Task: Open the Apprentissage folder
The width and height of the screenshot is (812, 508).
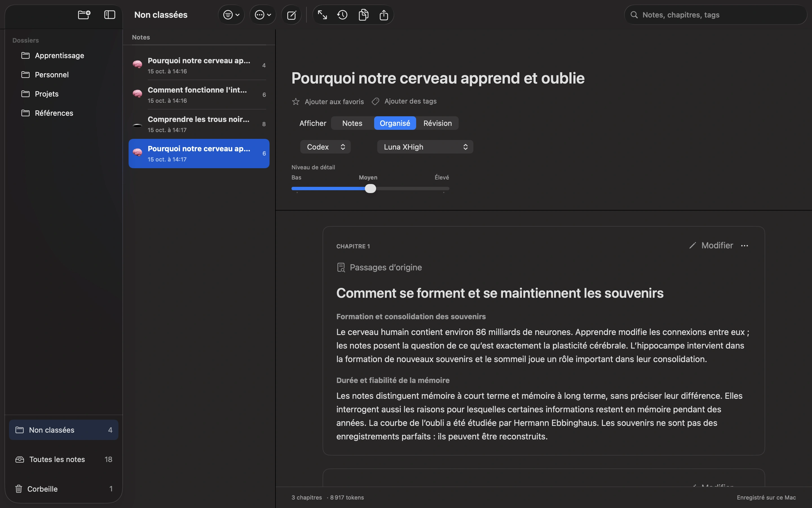Action: pos(64,55)
